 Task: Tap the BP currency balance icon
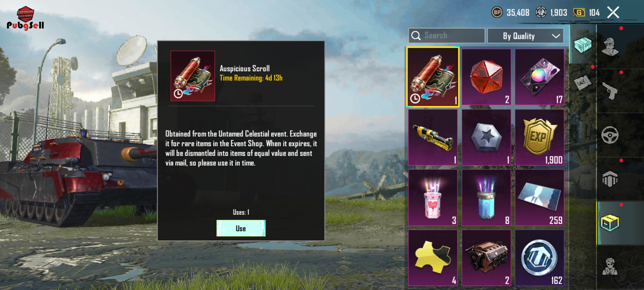pos(497,12)
